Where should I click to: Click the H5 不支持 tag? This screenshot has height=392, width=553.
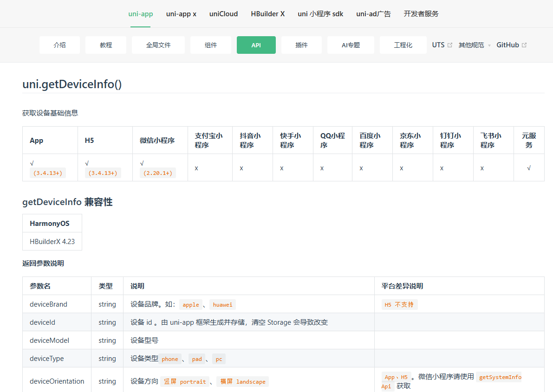coord(399,305)
